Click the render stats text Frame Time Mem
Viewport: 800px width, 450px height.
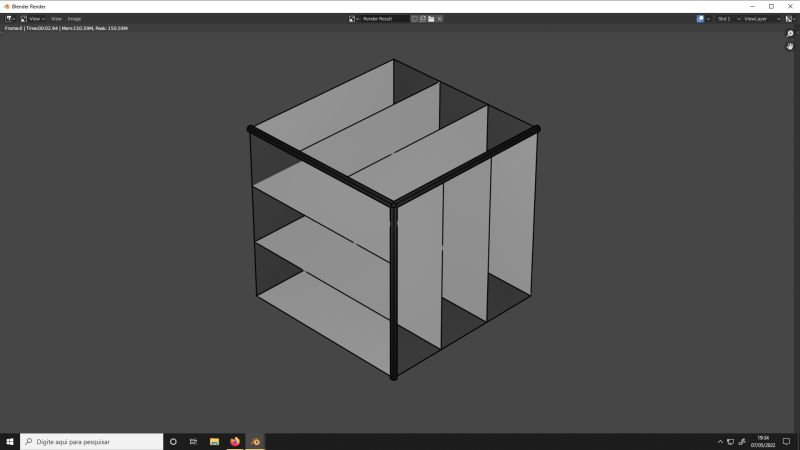click(66, 29)
